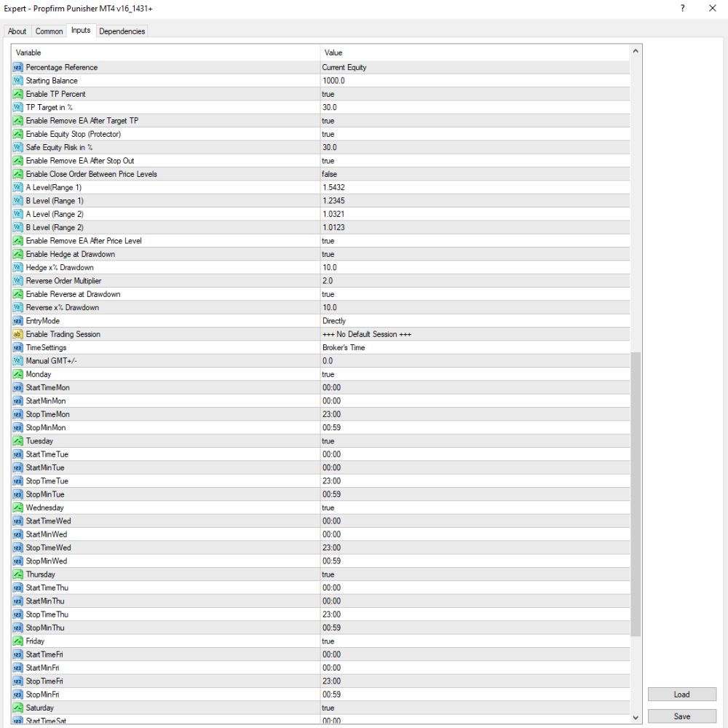Click the vertical scrollbar thumb
The width and height of the screenshot is (728, 728).
(x=636, y=494)
